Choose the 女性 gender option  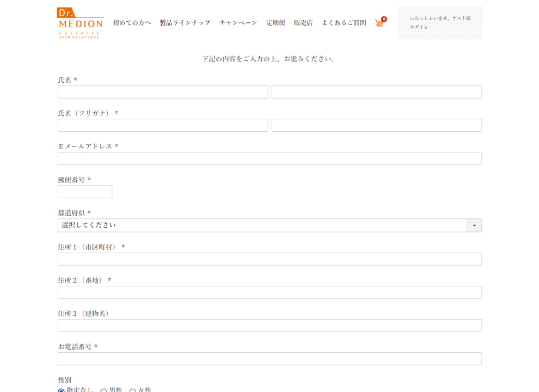133,390
